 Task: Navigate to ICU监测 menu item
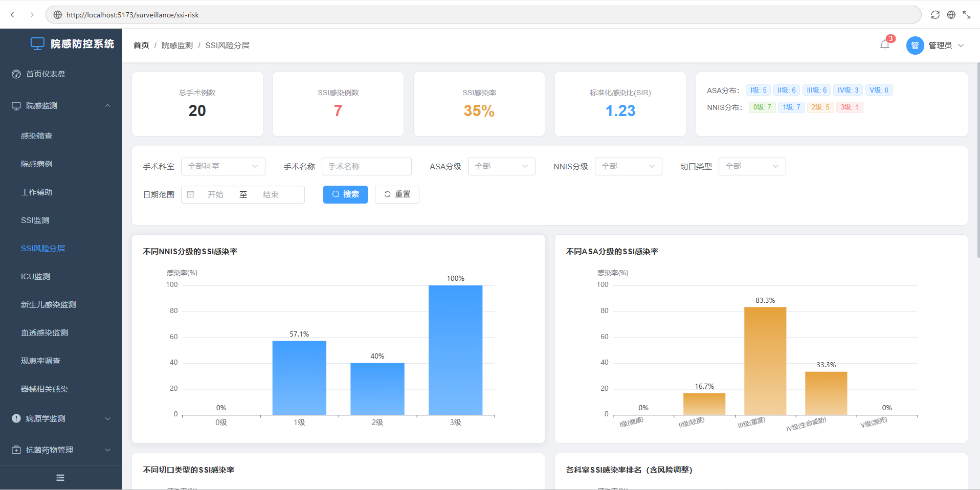coord(61,277)
